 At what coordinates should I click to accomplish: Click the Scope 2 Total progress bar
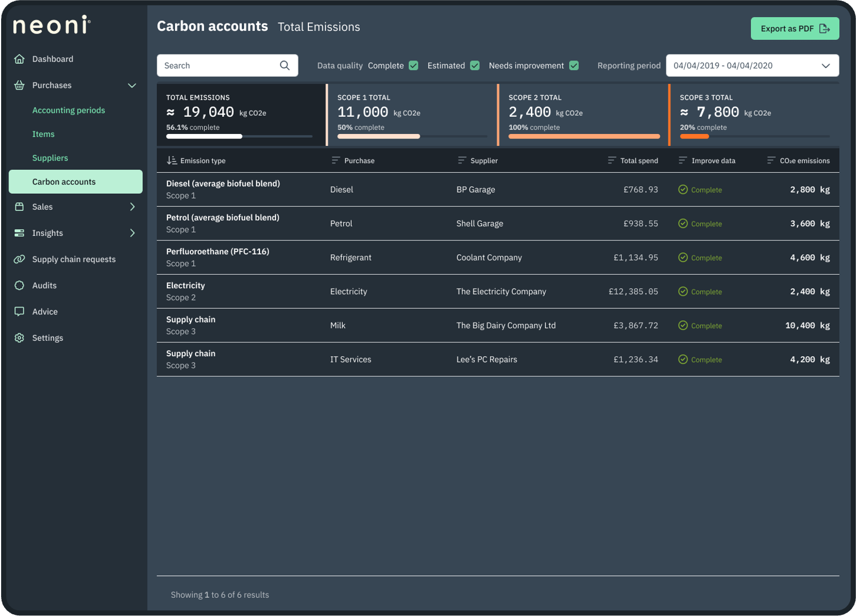pos(584,137)
